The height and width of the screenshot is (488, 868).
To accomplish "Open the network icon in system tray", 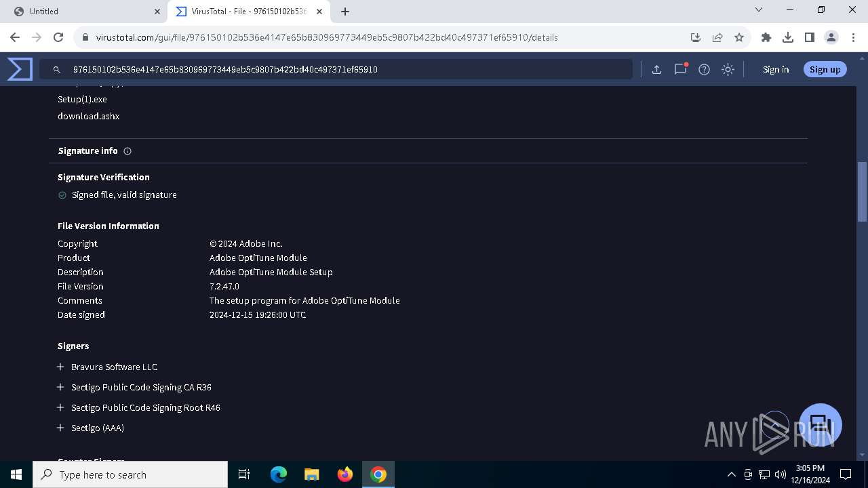I will 764,474.
